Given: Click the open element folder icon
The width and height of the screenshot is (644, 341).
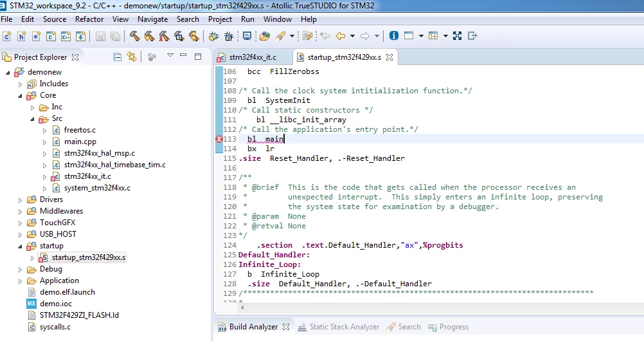Looking at the screenshot, I should 265,36.
